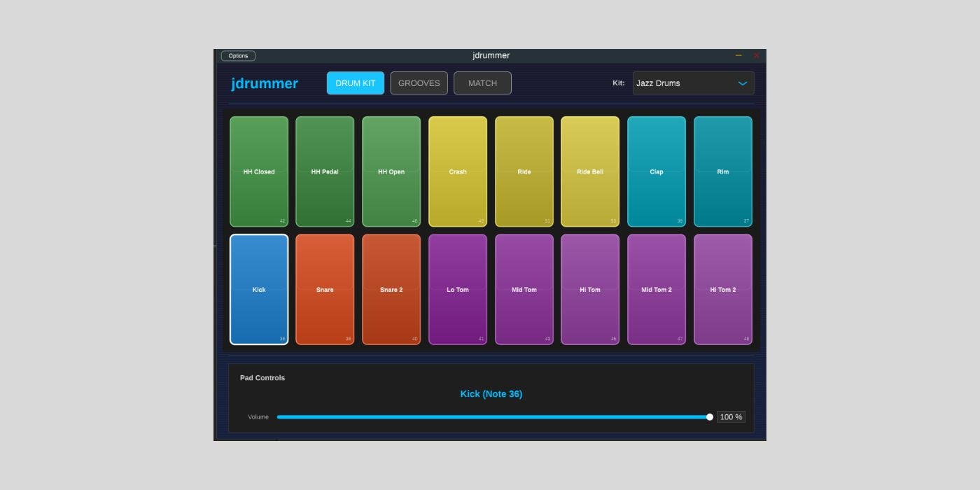Trigger the HH Closed drum pad

[x=259, y=171]
